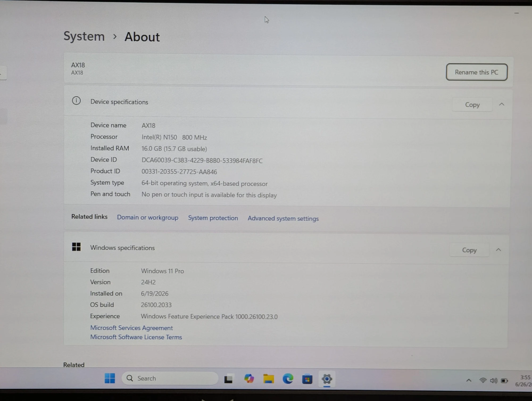The width and height of the screenshot is (532, 401).
Task: Open Microsoft Store from the taskbar
Action: (307, 379)
